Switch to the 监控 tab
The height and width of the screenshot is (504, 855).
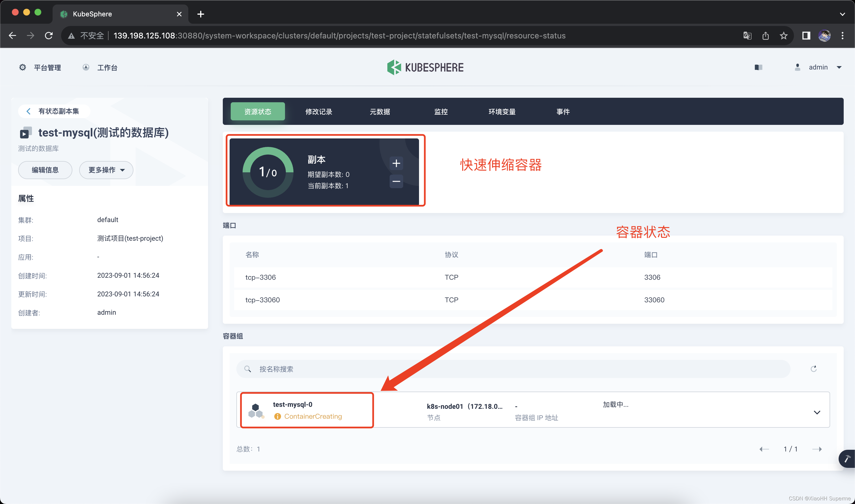click(441, 112)
